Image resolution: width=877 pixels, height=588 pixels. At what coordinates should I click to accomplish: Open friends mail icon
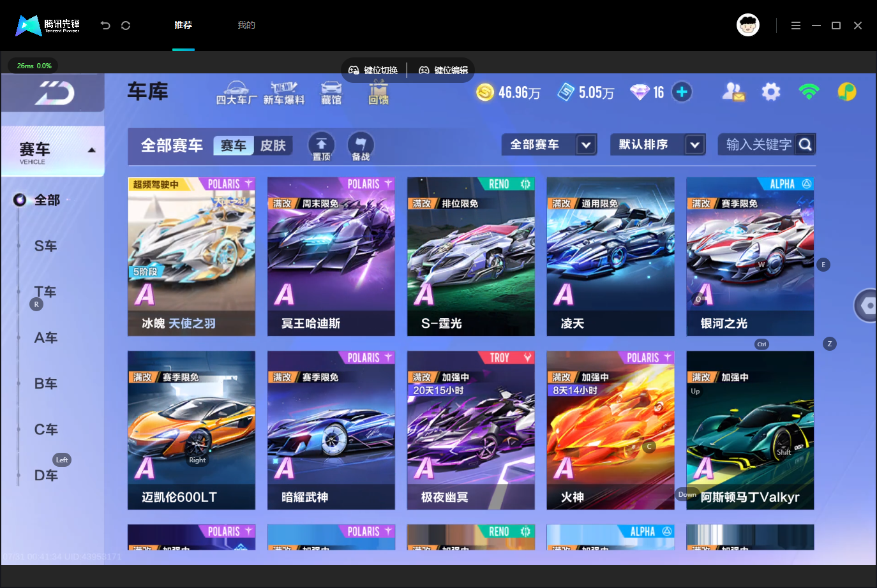[x=733, y=92]
